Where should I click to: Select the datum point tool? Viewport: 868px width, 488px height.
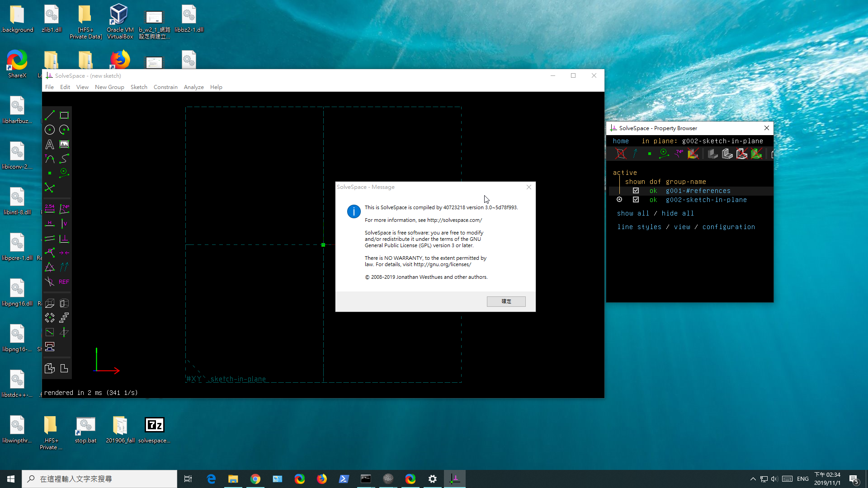(x=50, y=173)
